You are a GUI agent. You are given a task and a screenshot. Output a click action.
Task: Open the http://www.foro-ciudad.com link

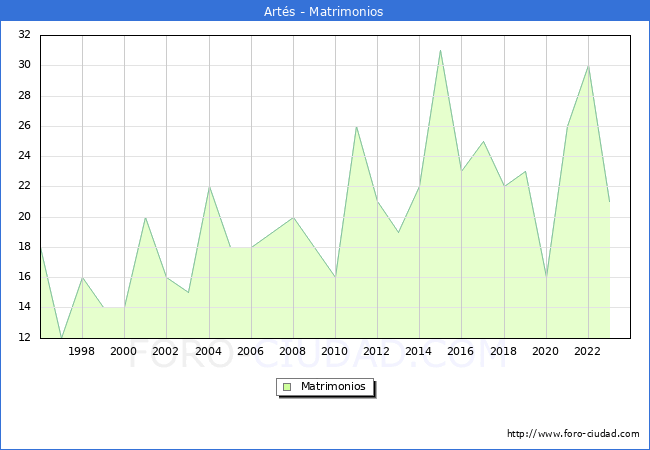point(573,434)
